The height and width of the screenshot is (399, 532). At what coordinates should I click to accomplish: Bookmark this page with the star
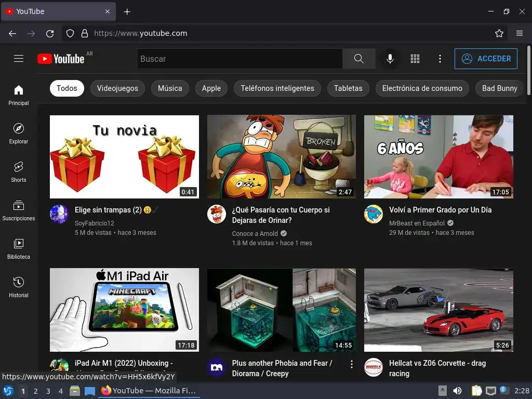tap(499, 33)
